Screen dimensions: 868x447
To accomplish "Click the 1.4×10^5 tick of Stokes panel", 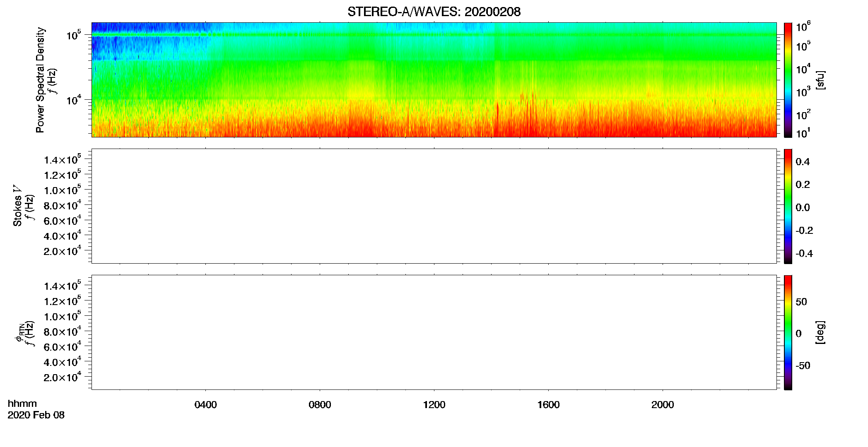I will pos(63,159).
